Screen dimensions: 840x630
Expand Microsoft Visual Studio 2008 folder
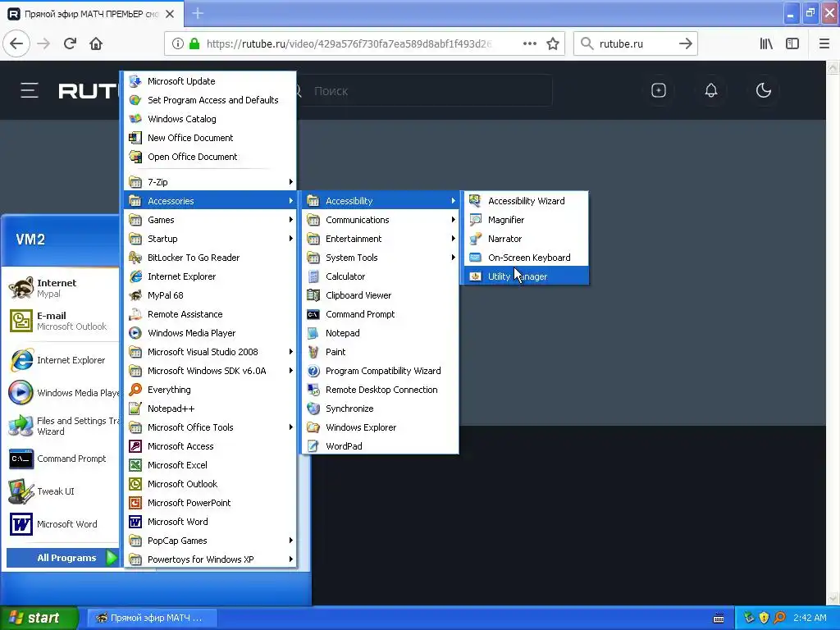pyautogui.click(x=210, y=352)
